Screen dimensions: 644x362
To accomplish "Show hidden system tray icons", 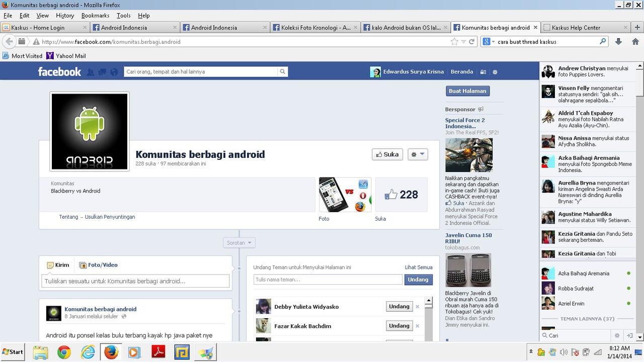I will (531, 351).
